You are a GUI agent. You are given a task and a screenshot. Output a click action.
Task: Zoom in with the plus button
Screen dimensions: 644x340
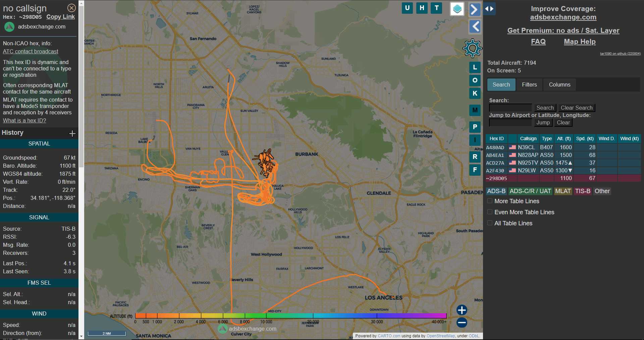(462, 310)
